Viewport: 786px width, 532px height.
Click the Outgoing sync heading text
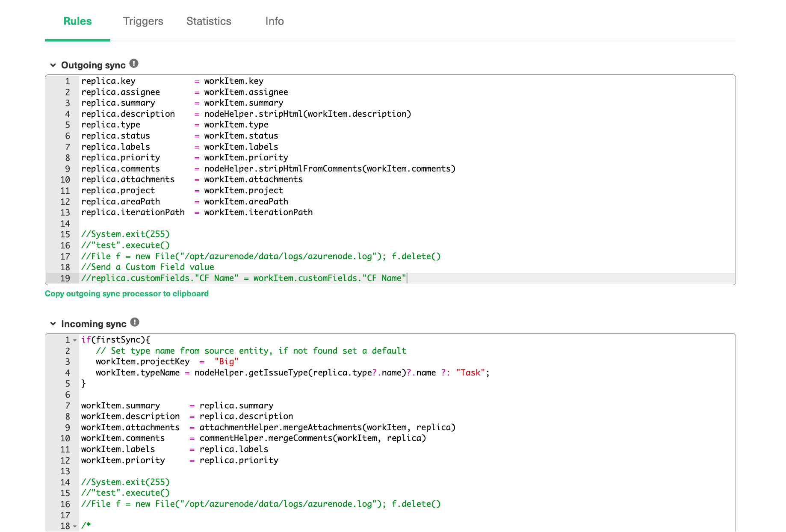click(93, 65)
